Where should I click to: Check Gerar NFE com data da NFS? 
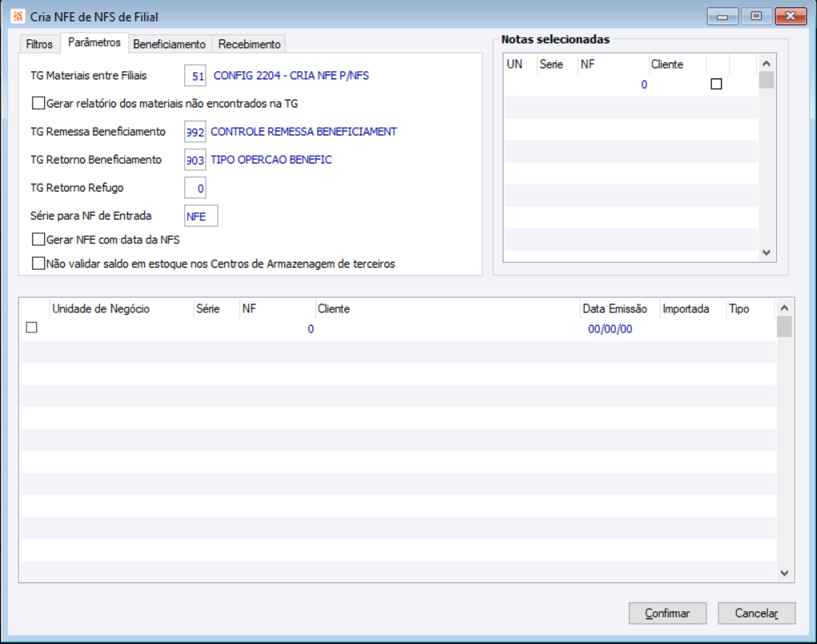point(38,239)
